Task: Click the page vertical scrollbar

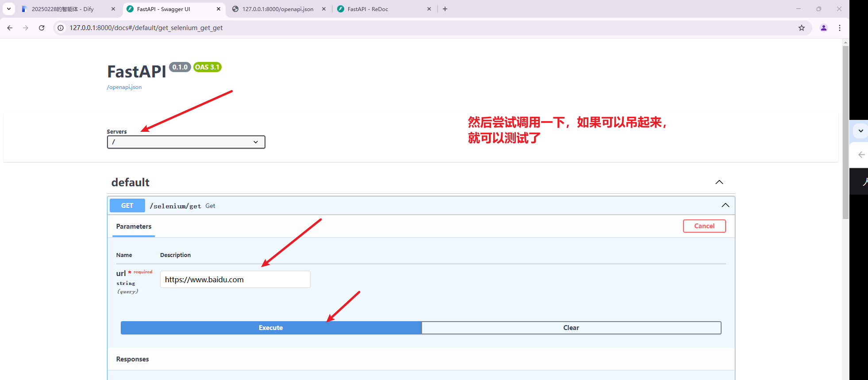Action: pos(845,133)
